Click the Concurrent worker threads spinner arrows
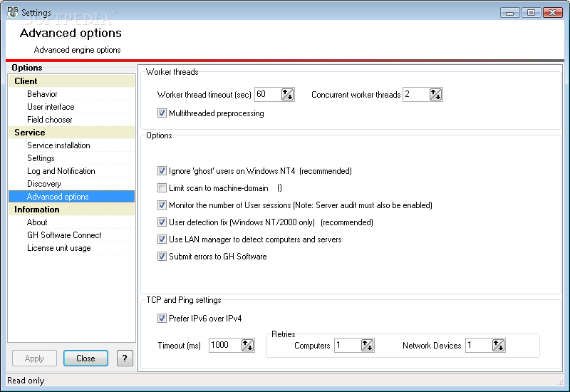 435,95
